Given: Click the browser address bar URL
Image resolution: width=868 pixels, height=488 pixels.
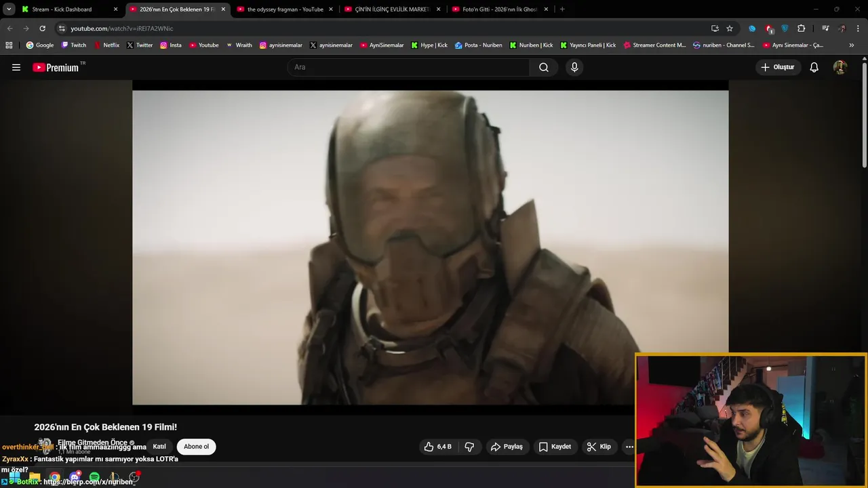Looking at the screenshot, I should tap(122, 28).
